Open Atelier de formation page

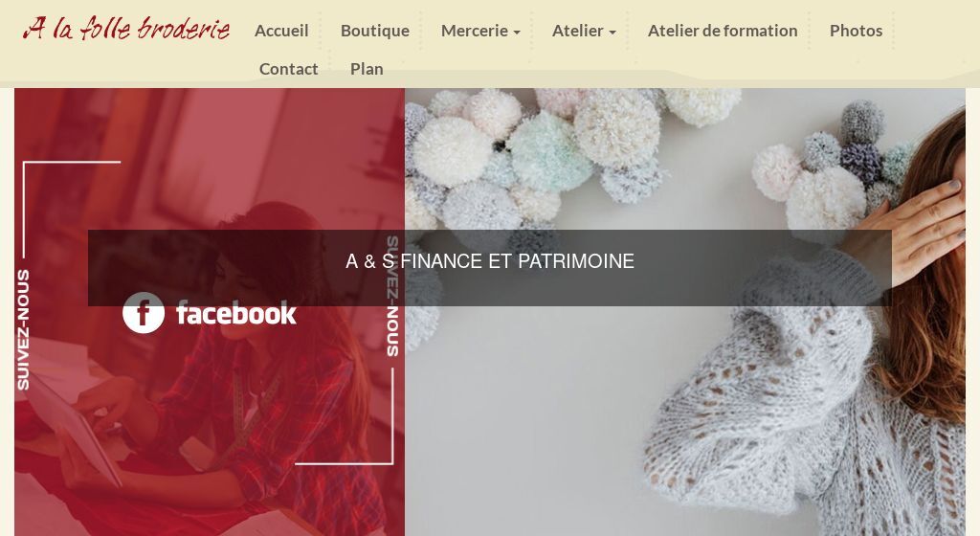(x=723, y=31)
